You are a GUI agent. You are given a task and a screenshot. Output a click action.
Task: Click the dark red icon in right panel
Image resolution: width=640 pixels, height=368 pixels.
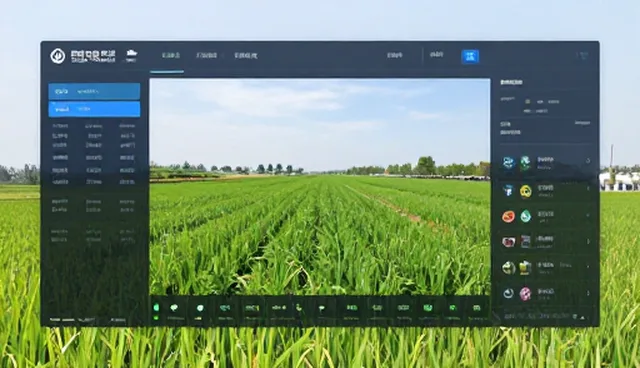point(509,242)
